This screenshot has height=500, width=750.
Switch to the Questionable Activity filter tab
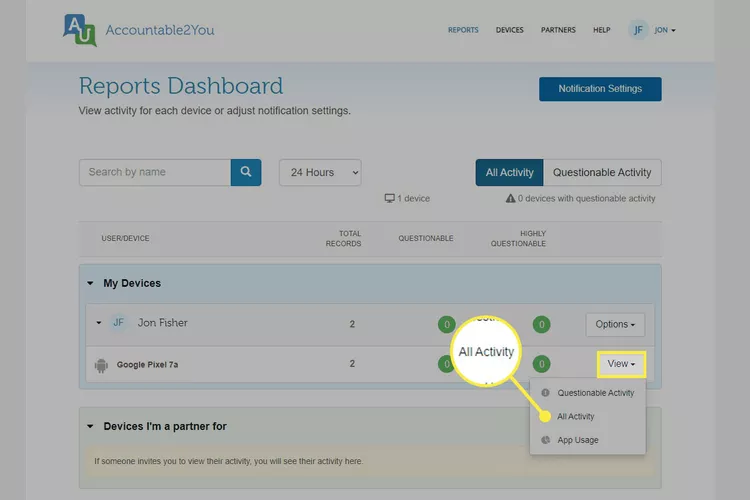pos(602,172)
